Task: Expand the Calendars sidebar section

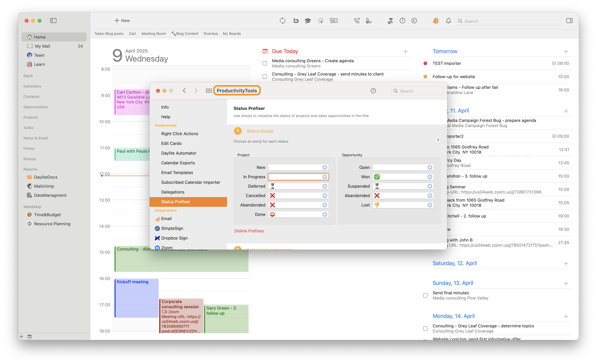Action: coord(32,86)
